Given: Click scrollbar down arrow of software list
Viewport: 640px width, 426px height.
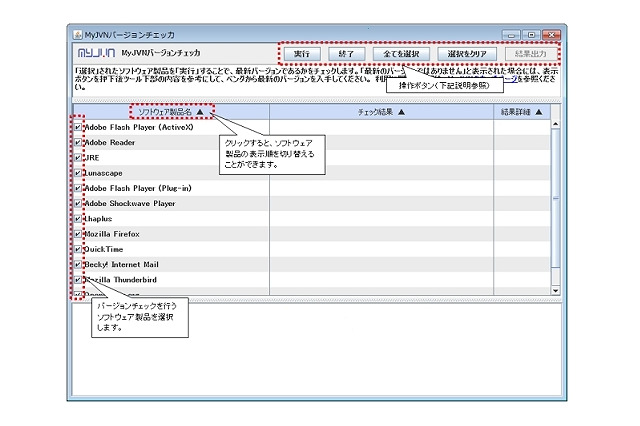Looking at the screenshot, I should coord(555,291).
